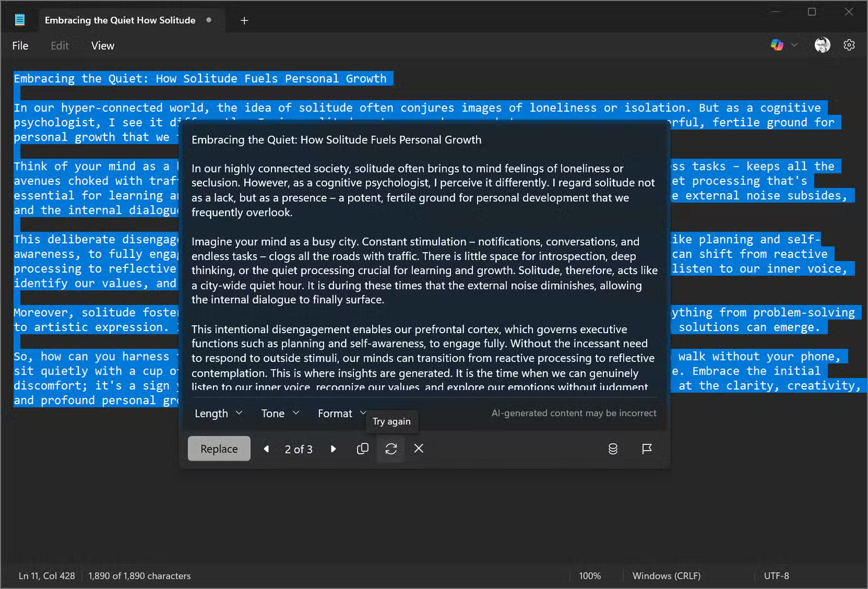Click your profile avatar

[822, 45]
